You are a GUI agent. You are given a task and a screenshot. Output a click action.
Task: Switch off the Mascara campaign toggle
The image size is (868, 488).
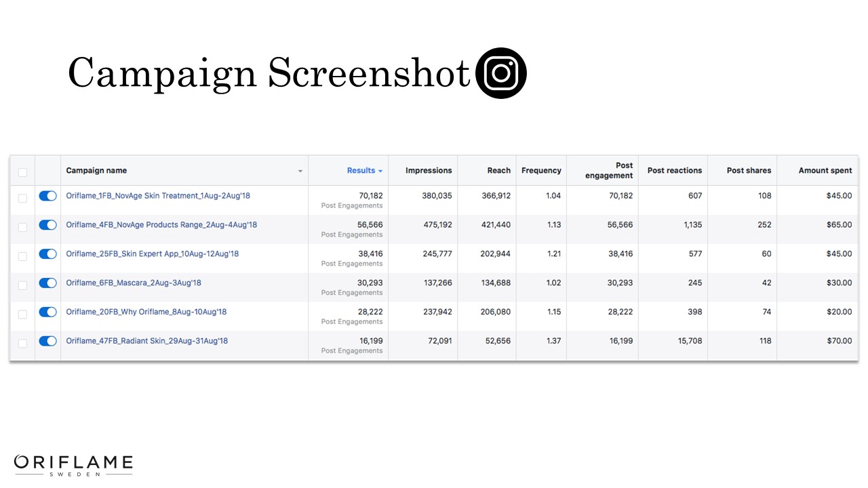[47, 283]
